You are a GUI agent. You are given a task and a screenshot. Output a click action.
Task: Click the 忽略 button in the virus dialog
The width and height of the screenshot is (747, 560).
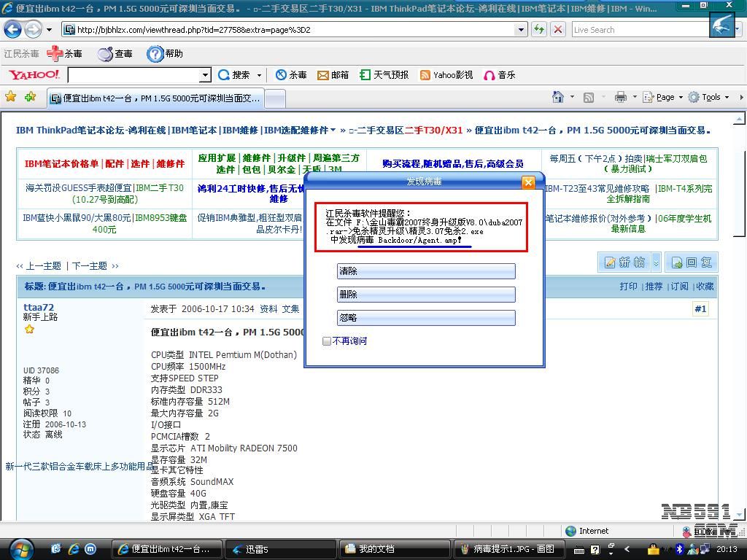click(426, 318)
